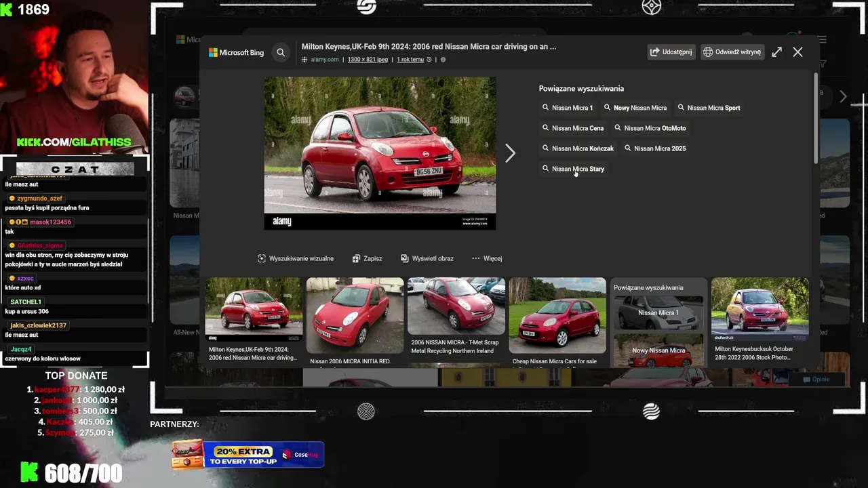Click the info icon after '1 rok temu'

point(443,60)
